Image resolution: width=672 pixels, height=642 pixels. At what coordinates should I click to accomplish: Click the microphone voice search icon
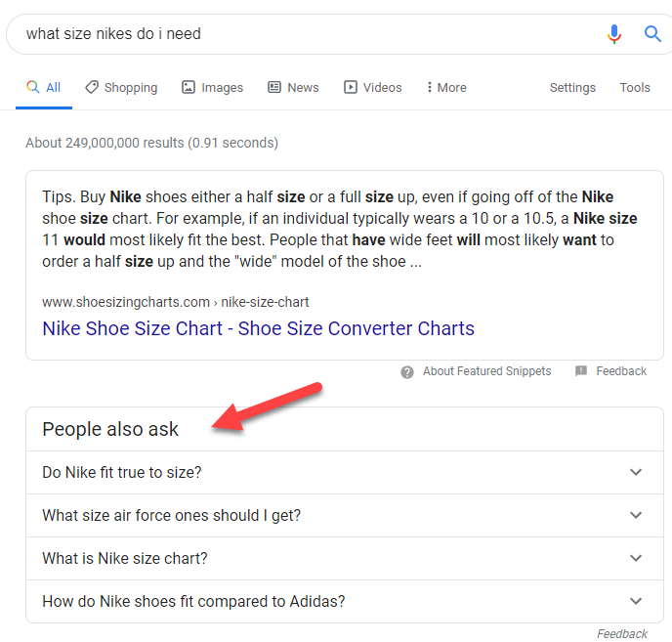point(613,34)
